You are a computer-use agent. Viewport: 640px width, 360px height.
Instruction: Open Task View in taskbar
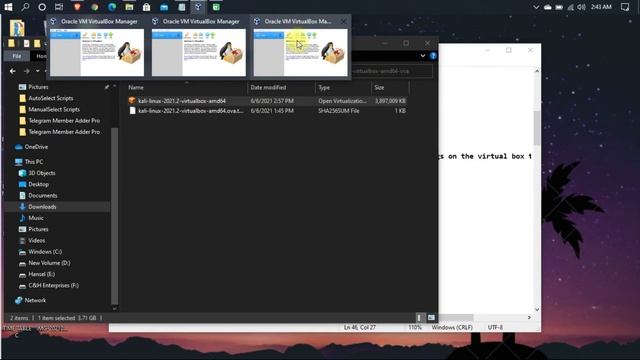[59, 7]
